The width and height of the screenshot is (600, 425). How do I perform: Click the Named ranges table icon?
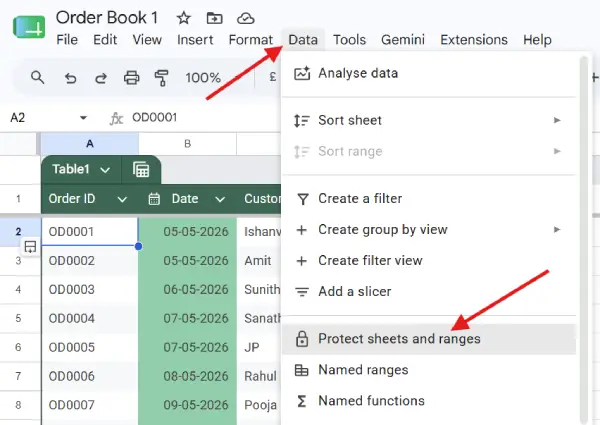[302, 370]
